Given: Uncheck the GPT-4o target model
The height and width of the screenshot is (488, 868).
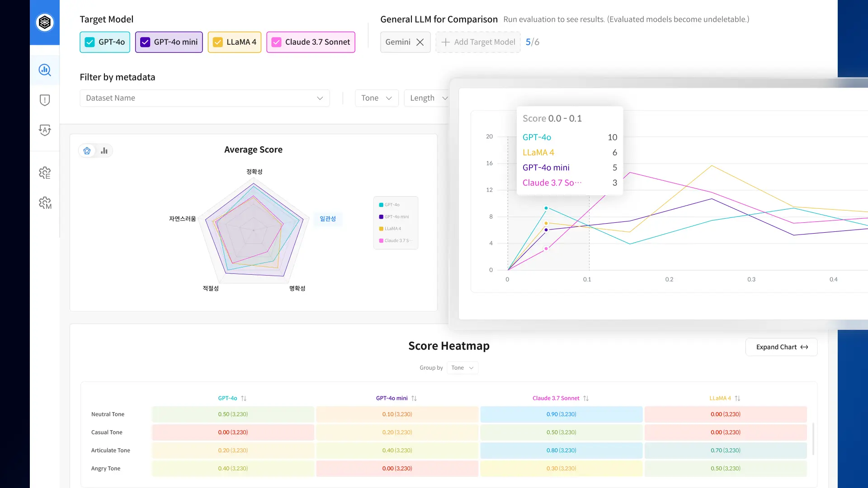Looking at the screenshot, I should [90, 42].
